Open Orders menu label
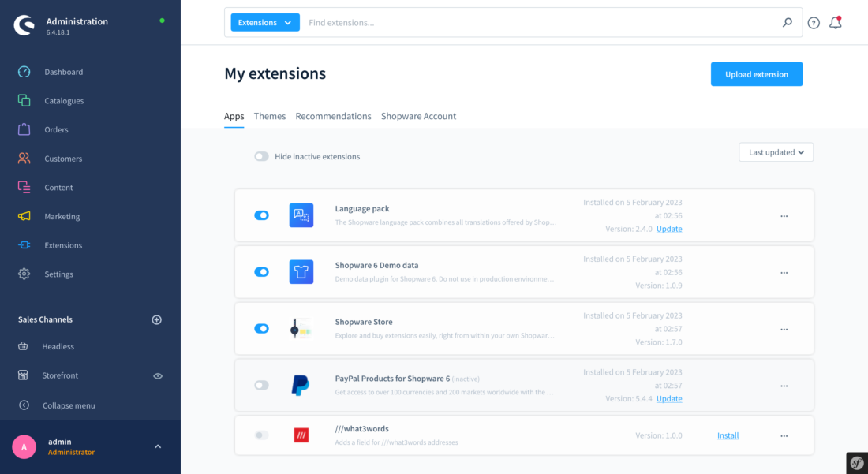The image size is (868, 474). click(57, 129)
